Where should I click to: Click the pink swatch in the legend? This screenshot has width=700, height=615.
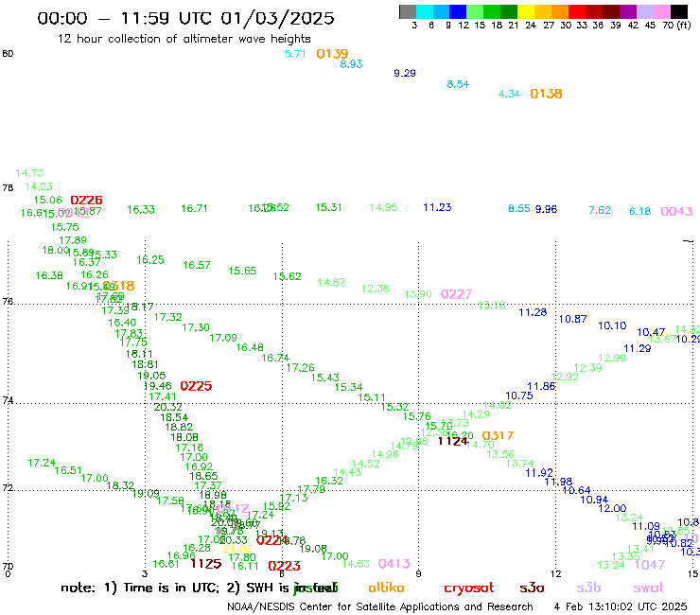(661, 11)
